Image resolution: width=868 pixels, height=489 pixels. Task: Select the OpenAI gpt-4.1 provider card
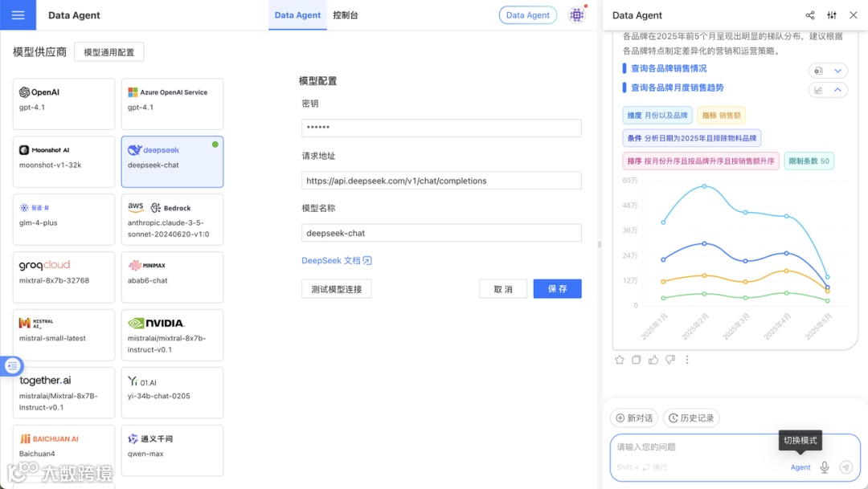tap(63, 104)
